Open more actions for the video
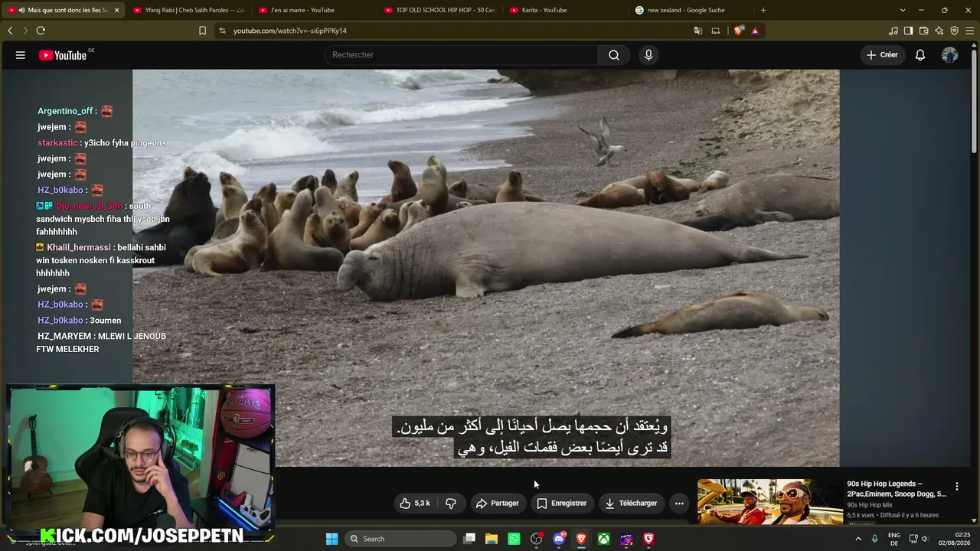This screenshot has width=980, height=551. (679, 504)
